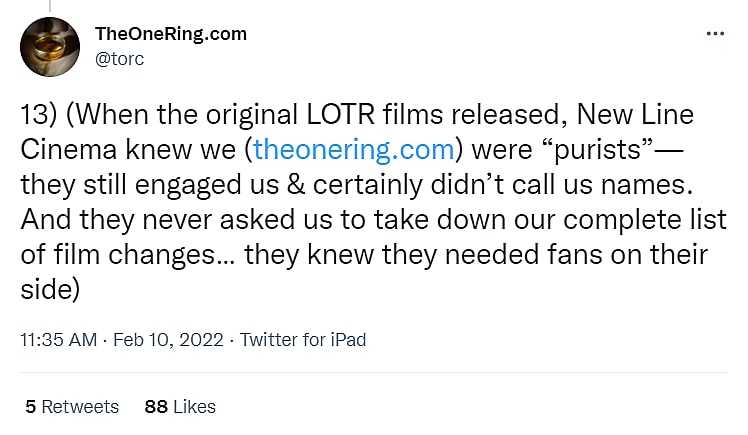Open the tweet's three-dot More menu
This screenshot has width=748, height=435.
pos(715,33)
